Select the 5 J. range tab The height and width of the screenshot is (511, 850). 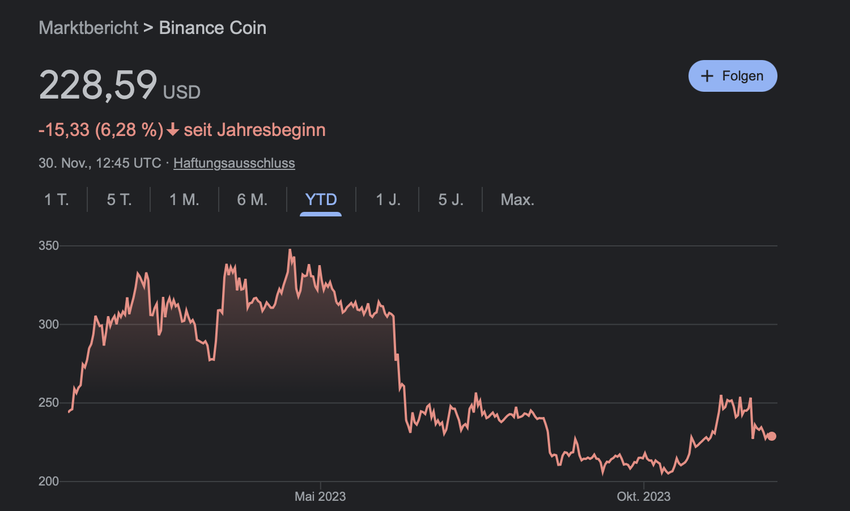click(x=451, y=199)
